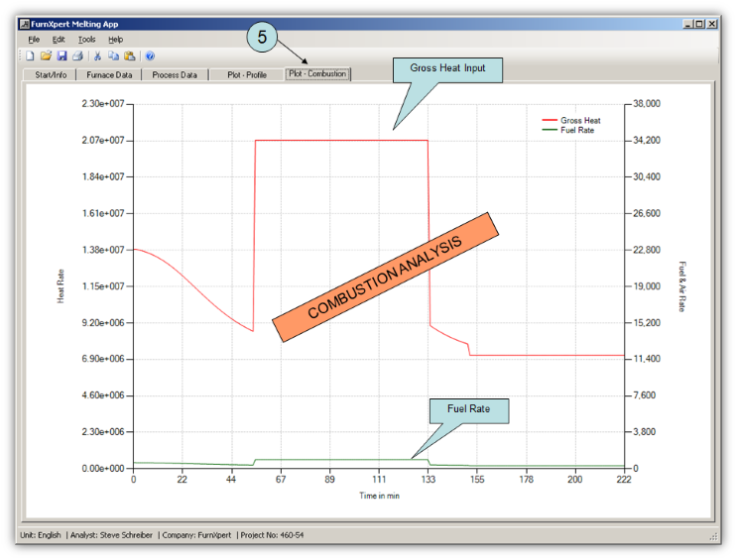Click the Company: FurnXpert status entry

196,535
